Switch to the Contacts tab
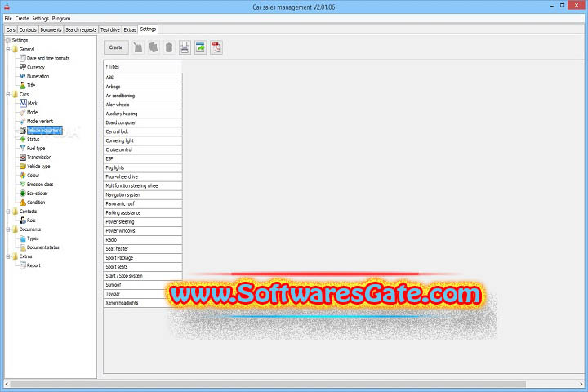This screenshot has height=392, width=588. 28,29
